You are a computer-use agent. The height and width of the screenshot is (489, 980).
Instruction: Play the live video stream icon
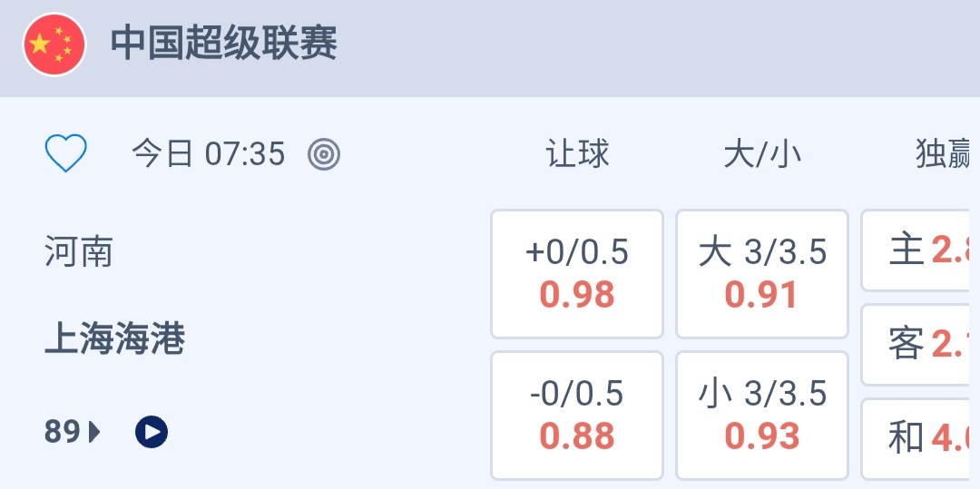click(152, 432)
